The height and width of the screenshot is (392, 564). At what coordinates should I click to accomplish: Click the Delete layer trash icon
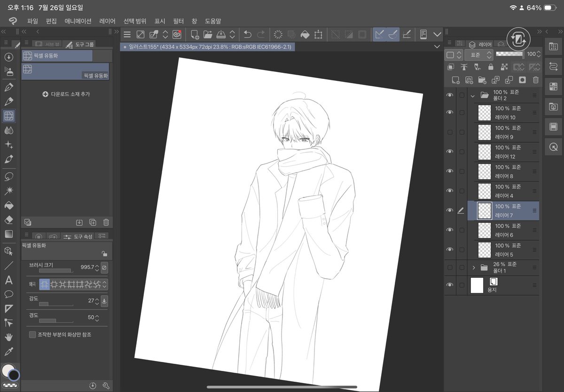pos(535,80)
